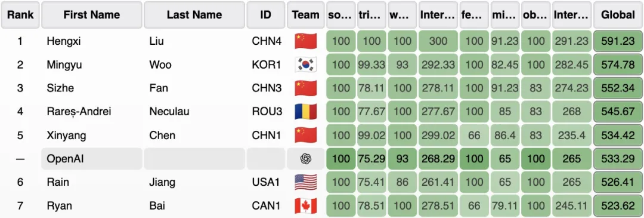Click the Romania flag for Rareș-Andrei
644x218 pixels.
tap(306, 112)
